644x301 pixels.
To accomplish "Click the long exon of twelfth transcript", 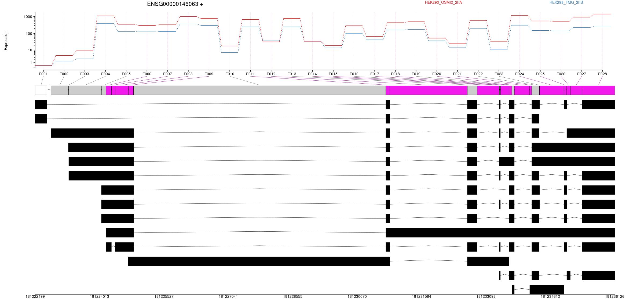I will pyautogui.click(x=259, y=261).
